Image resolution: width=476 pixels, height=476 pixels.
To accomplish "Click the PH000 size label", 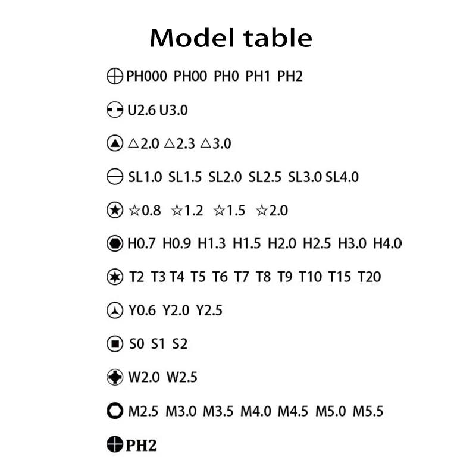I will pyautogui.click(x=146, y=77).
